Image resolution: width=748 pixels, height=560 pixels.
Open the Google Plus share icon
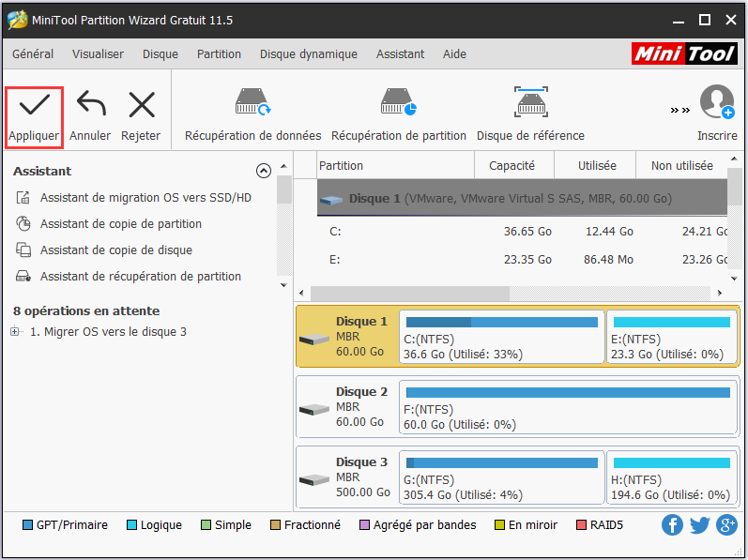point(726,524)
